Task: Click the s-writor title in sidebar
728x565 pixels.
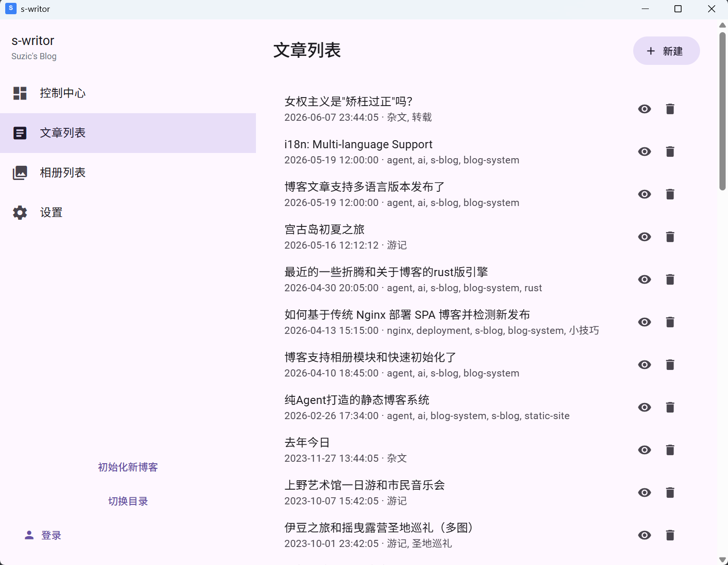Action: tap(33, 41)
